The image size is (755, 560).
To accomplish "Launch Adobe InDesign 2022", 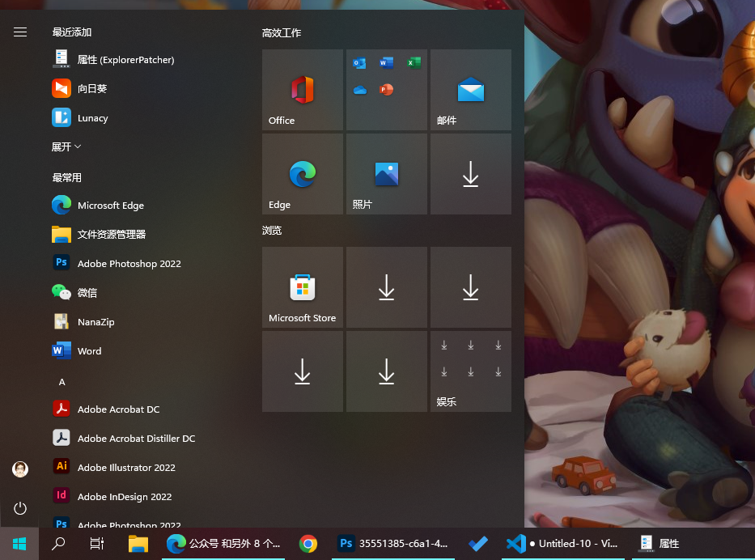I will coord(125,496).
